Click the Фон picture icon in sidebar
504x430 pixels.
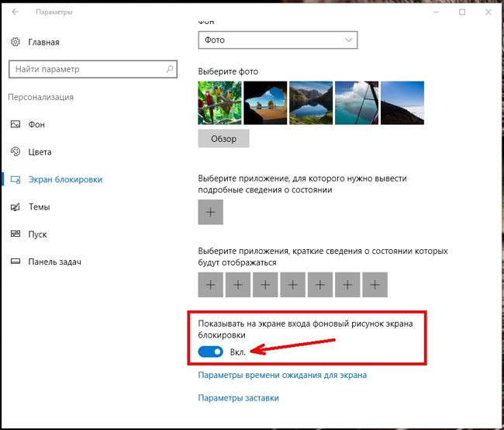(x=16, y=124)
